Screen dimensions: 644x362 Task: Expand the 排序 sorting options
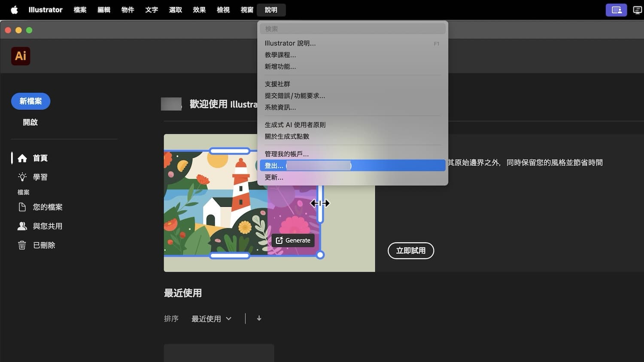pos(171,318)
